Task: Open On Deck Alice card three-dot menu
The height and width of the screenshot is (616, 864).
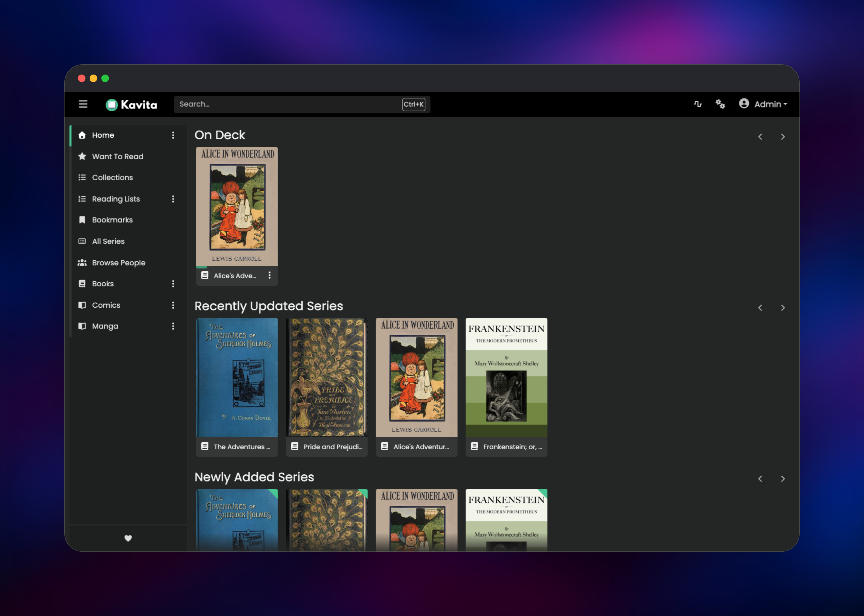Action: [x=270, y=275]
